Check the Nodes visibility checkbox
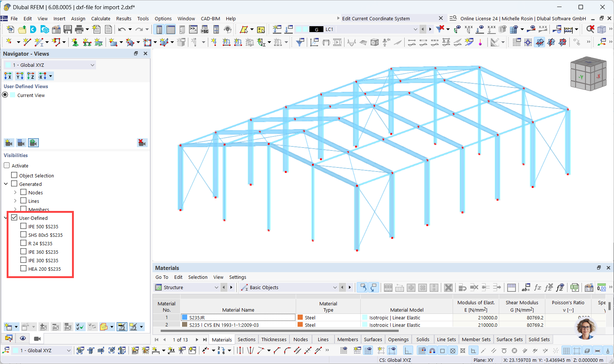Viewport: 614px width, 364px height. tap(23, 192)
